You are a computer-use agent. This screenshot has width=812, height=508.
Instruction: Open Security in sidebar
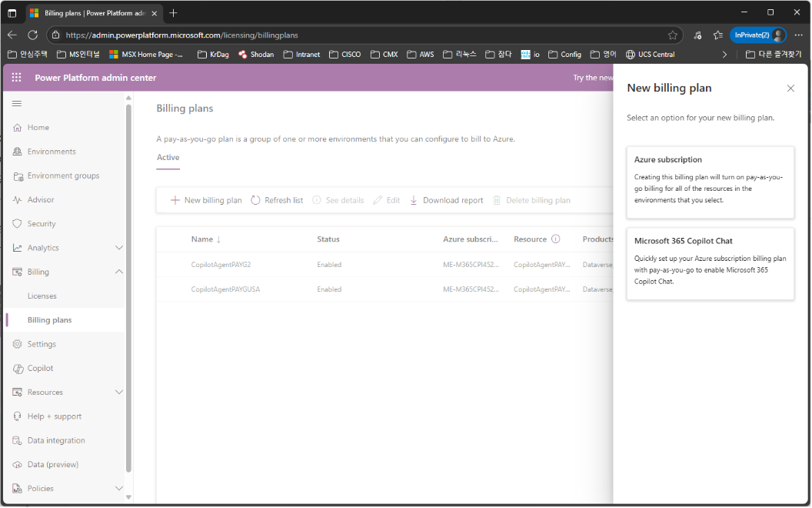[42, 224]
